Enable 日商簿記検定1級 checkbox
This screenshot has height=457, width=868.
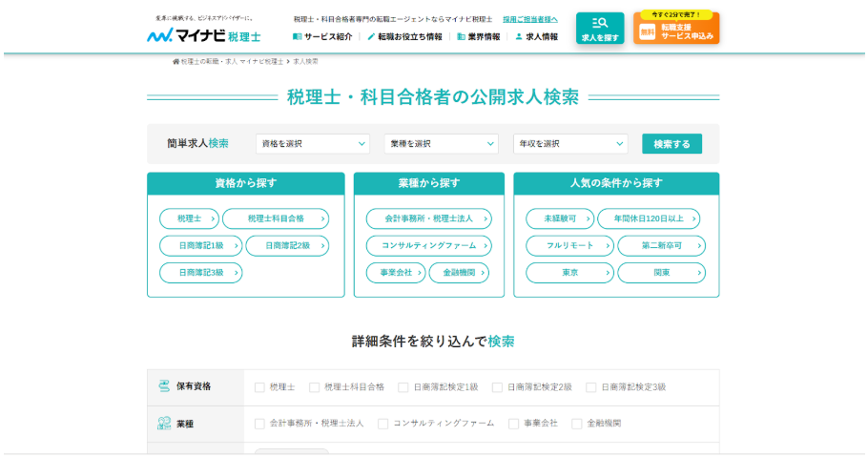point(403,387)
